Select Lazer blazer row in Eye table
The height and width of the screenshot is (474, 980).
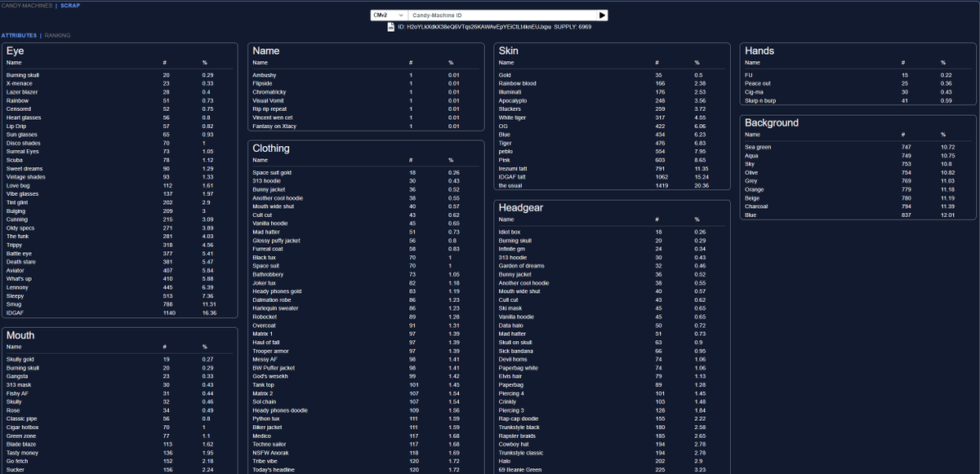pos(118,92)
